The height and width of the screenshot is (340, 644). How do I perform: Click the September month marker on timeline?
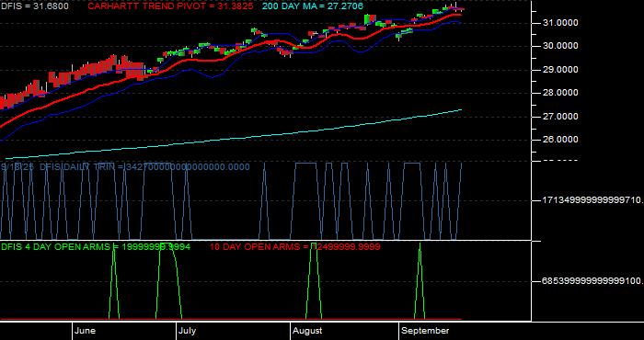(425, 331)
